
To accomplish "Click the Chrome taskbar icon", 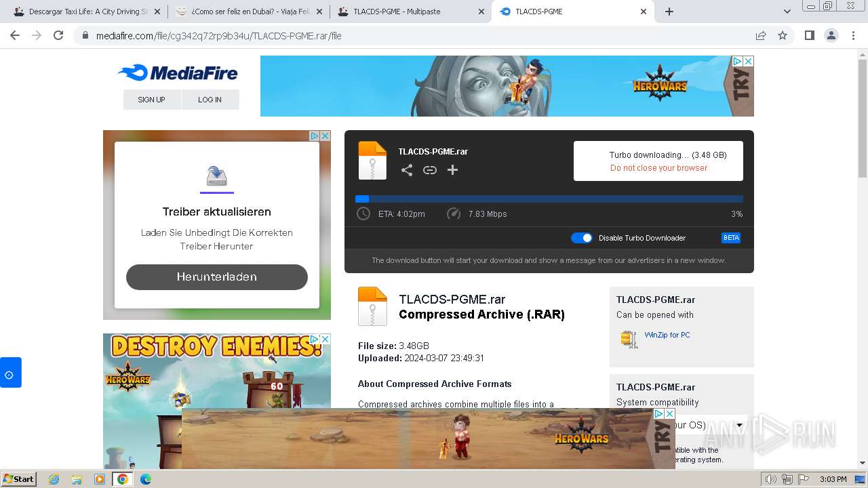I will click(x=122, y=479).
